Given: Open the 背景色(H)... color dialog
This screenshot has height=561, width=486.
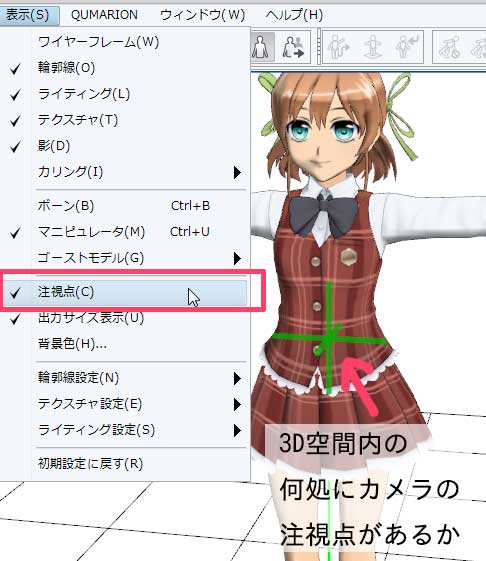Looking at the screenshot, I should [123, 344].
